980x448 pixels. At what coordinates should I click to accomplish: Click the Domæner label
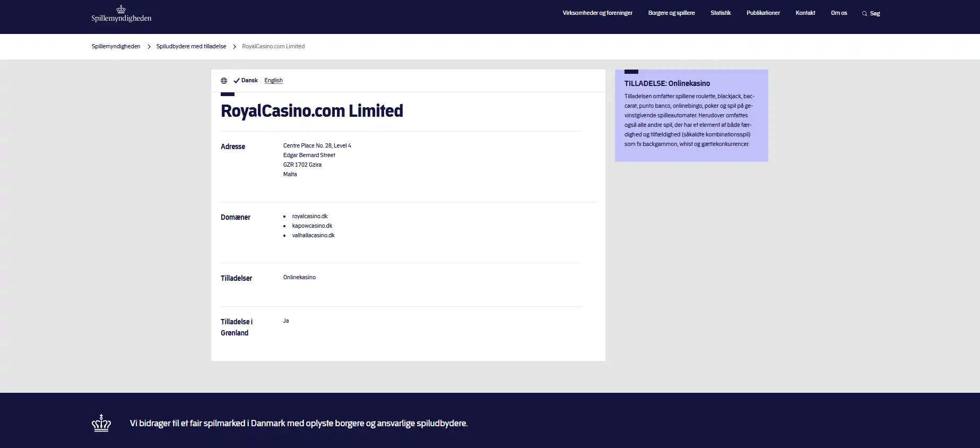236,217
